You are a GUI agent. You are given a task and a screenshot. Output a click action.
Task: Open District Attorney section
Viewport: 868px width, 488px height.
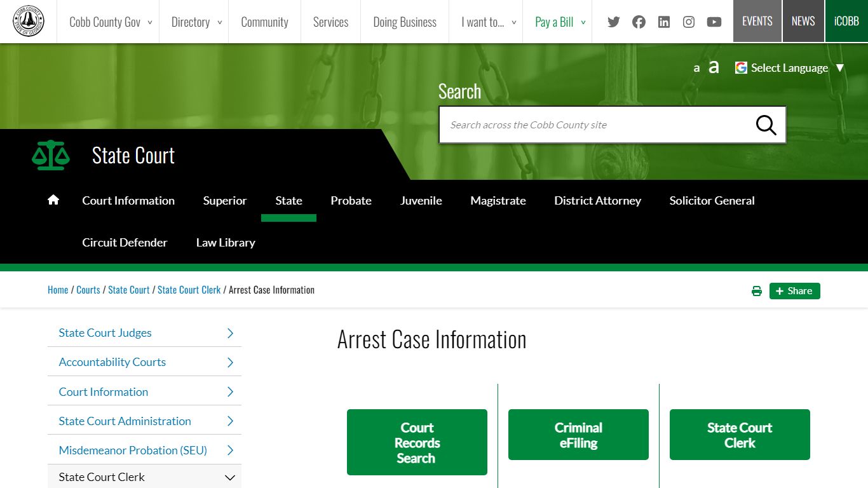click(x=597, y=200)
